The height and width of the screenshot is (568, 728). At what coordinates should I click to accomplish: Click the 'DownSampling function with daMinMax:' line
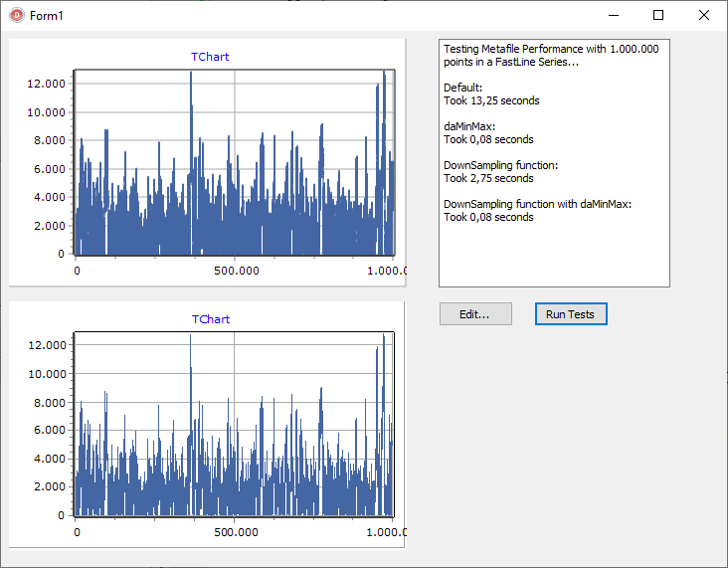[537, 204]
